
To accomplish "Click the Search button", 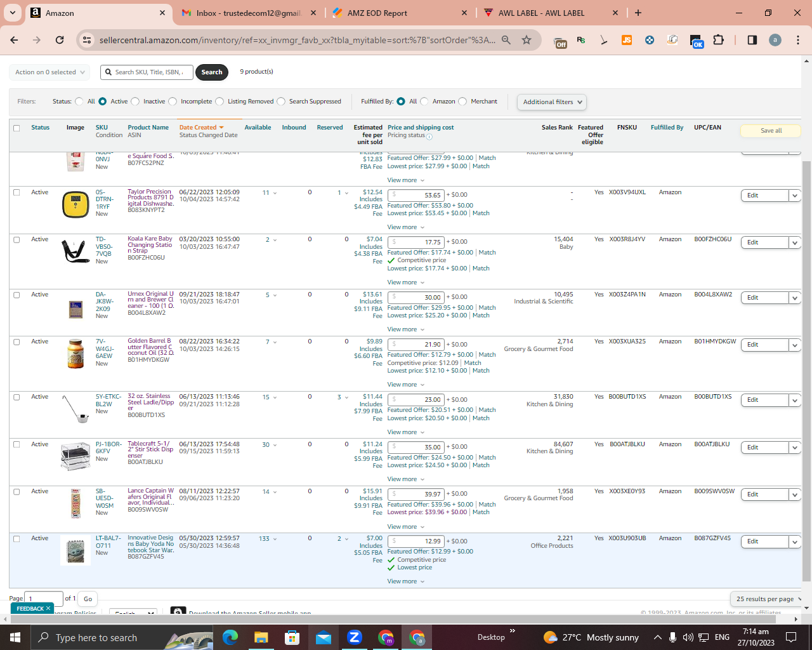I will (x=212, y=72).
